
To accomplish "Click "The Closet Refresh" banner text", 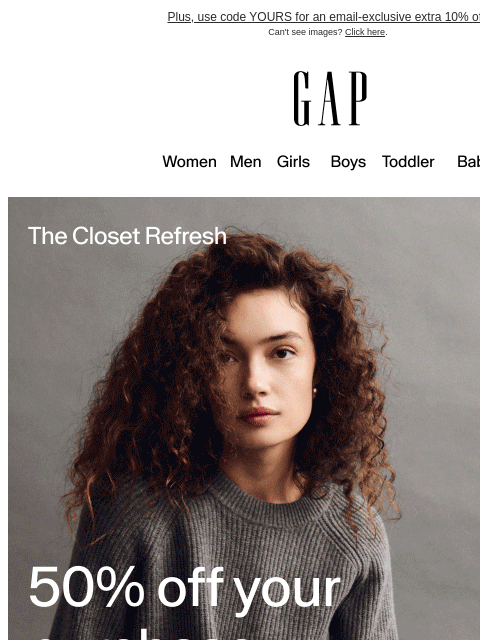I will [127, 236].
